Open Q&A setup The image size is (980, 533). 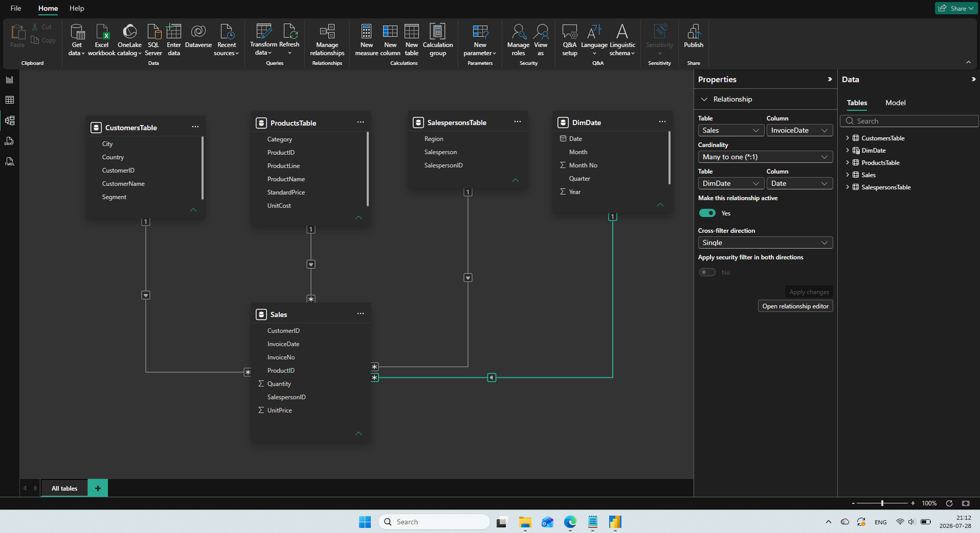[570, 40]
